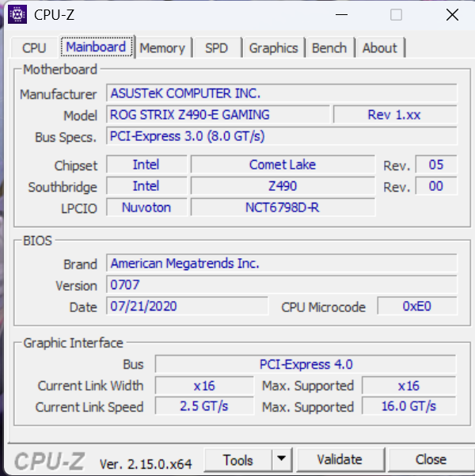The image size is (475, 476).
Task: Switch to the Graphics tab
Action: [x=273, y=48]
